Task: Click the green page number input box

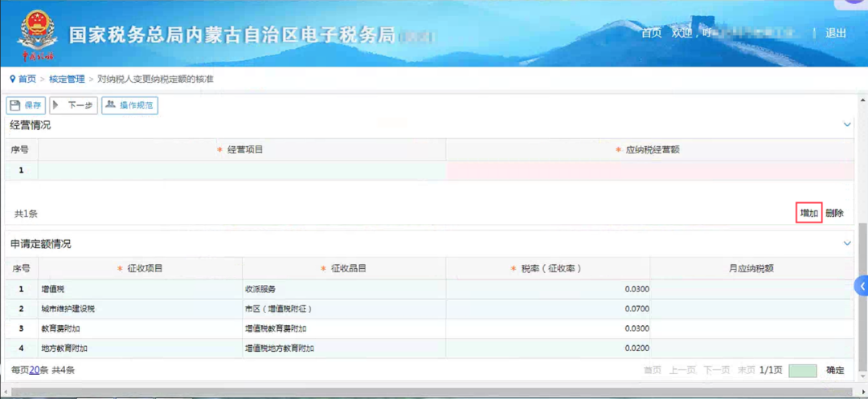Action: [x=802, y=371]
